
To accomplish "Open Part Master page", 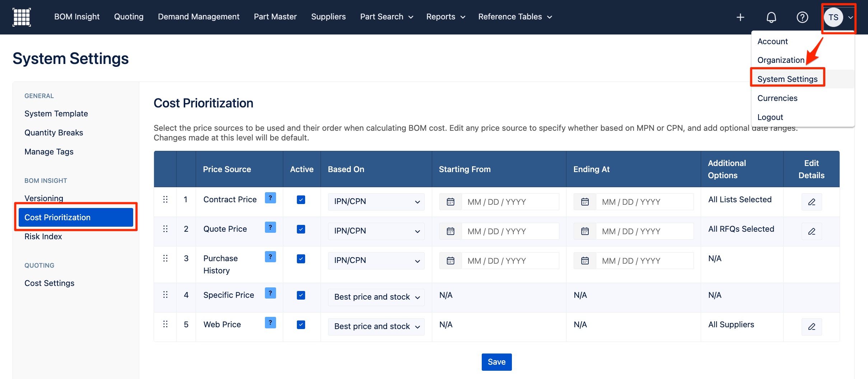I will 275,17.
